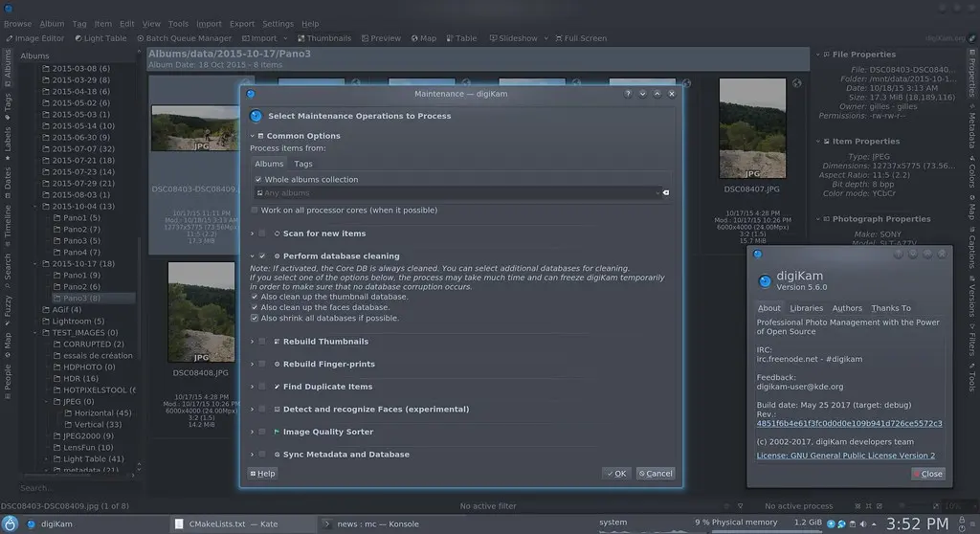This screenshot has height=534, width=980.
Task: Enable Work on all processor cores
Action: point(255,210)
